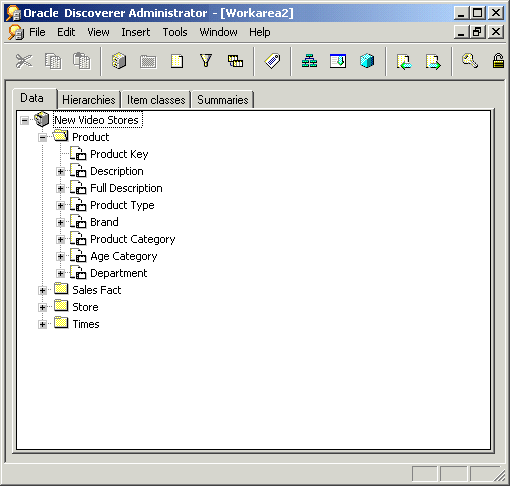Open the View menu
The width and height of the screenshot is (510, 486).
[x=98, y=32]
